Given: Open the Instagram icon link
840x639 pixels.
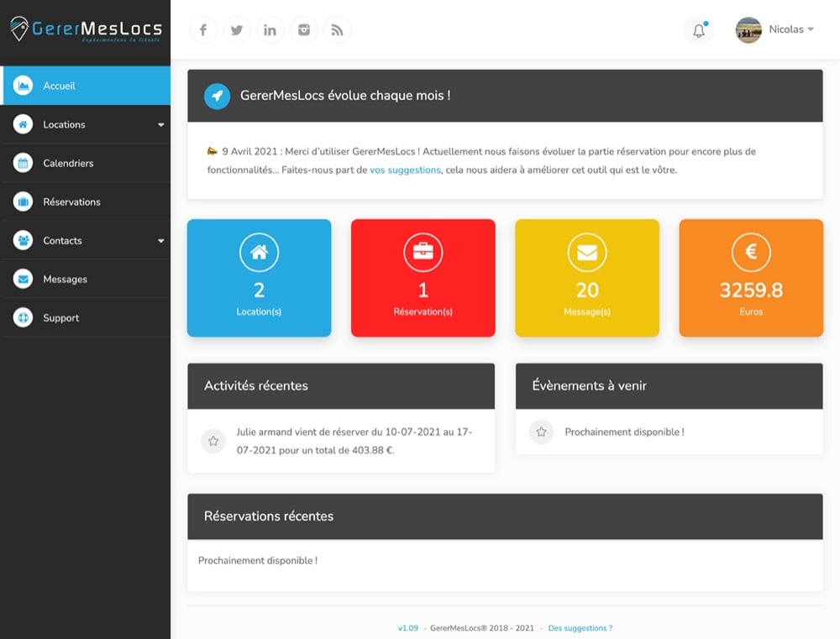Looking at the screenshot, I should point(303,30).
